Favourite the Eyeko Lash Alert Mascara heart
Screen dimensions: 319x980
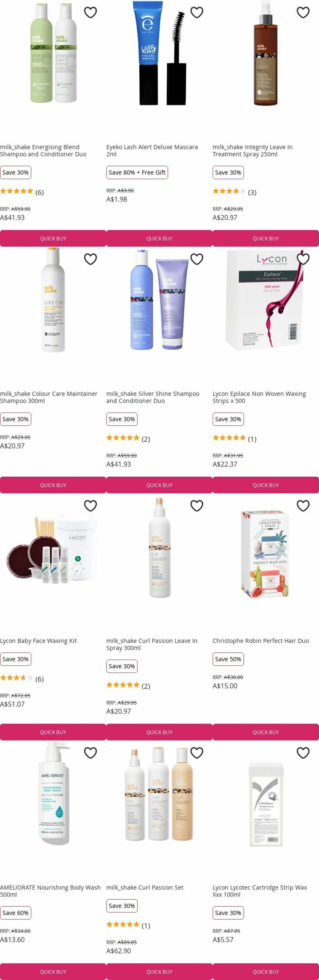coord(196,12)
